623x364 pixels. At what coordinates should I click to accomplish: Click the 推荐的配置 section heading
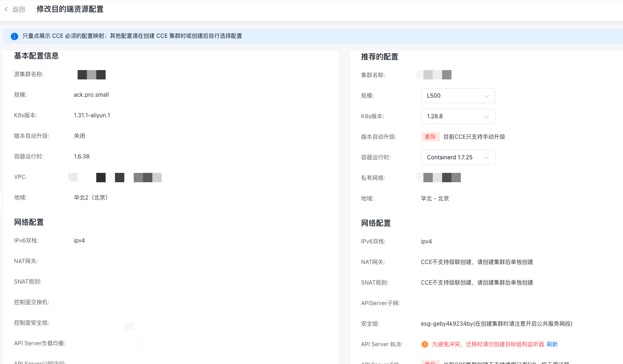pos(380,57)
